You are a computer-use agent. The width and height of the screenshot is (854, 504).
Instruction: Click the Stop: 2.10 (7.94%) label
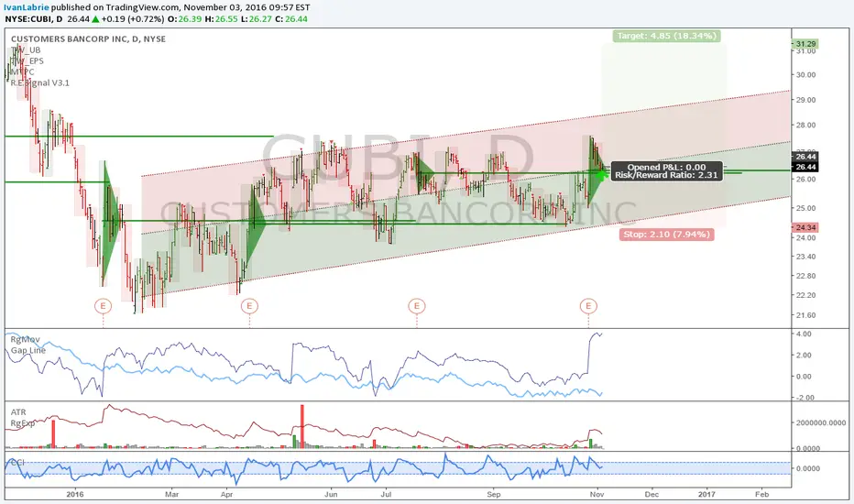pos(667,235)
